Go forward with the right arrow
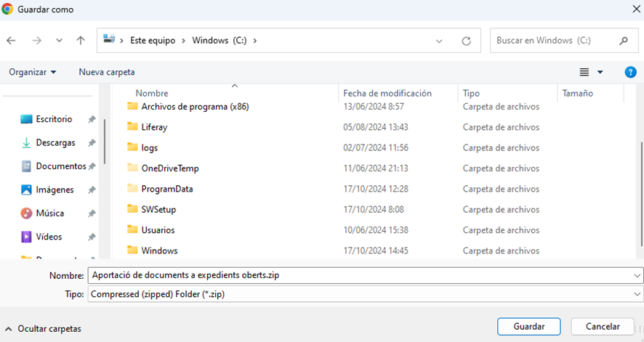644x342 pixels. [x=37, y=41]
